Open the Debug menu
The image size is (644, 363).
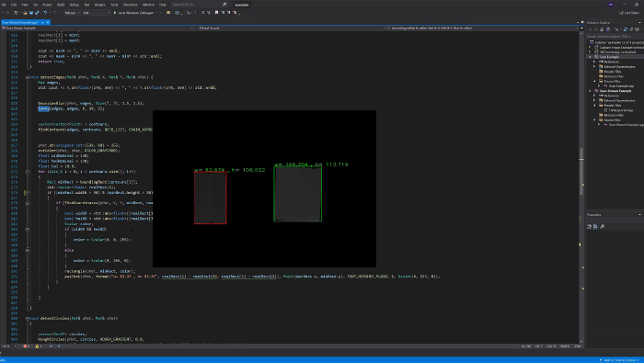75,5
